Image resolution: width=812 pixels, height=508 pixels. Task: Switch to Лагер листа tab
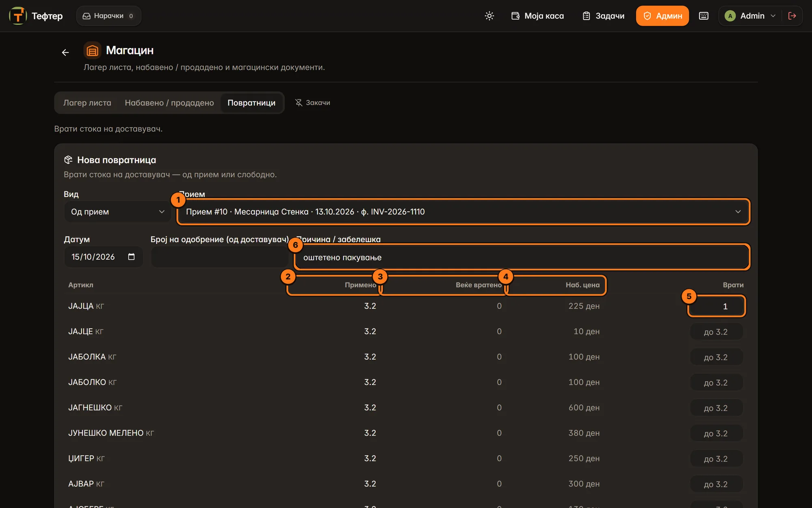[x=87, y=103]
